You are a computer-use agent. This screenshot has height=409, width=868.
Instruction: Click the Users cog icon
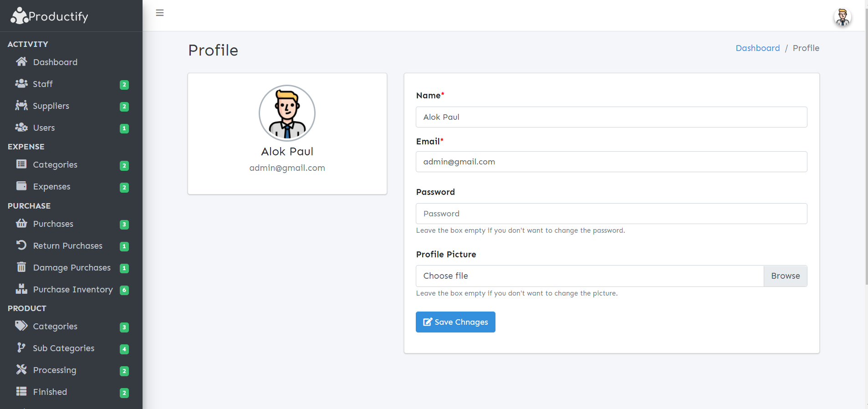[x=21, y=128]
